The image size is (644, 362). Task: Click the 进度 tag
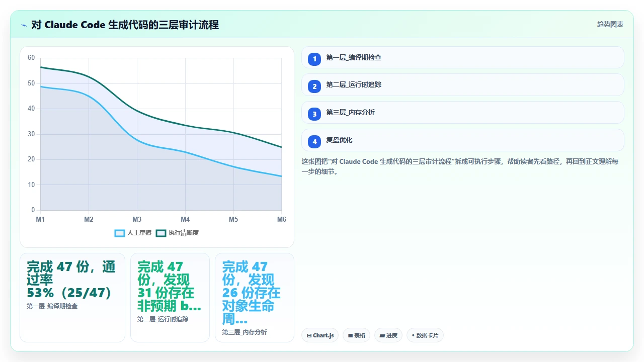click(x=388, y=335)
